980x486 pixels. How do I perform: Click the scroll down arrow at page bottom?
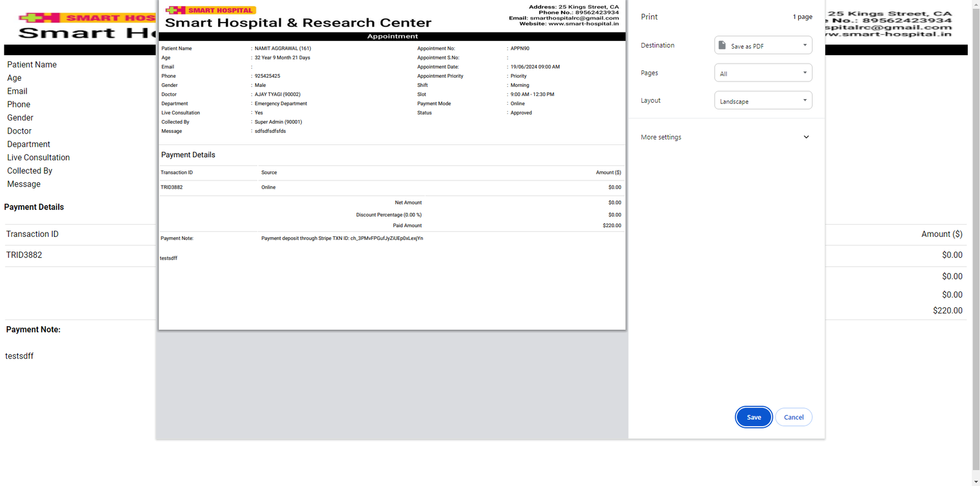[x=975, y=481]
